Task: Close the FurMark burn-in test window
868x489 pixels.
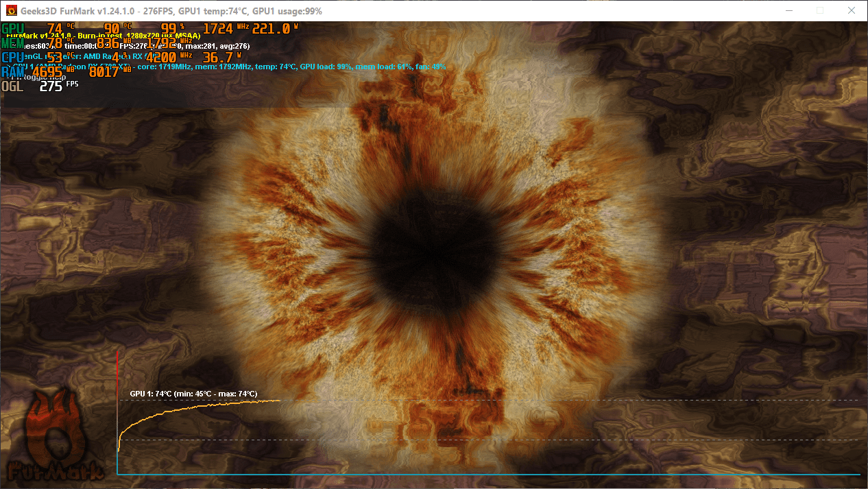Action: point(851,11)
